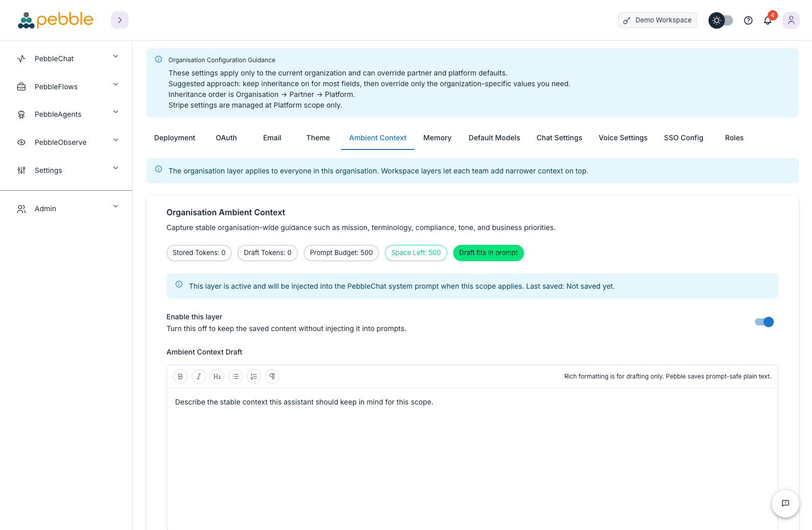The image size is (812, 530).
Task: Click the PebbleFlows sidebar label
Action: point(56,87)
